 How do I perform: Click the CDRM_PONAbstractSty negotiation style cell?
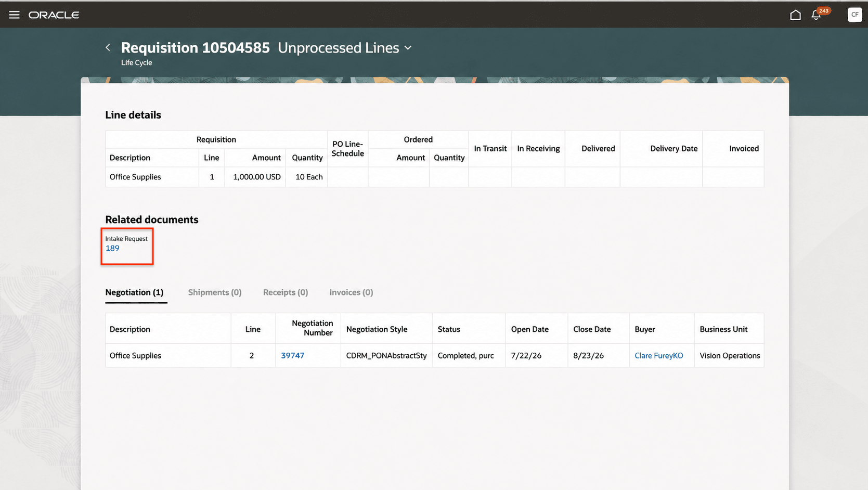click(386, 356)
